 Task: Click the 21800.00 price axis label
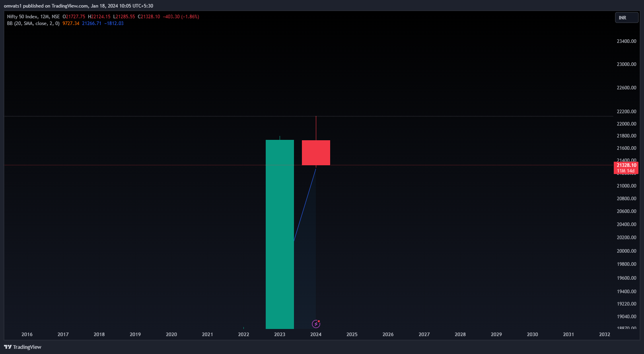tap(626, 136)
